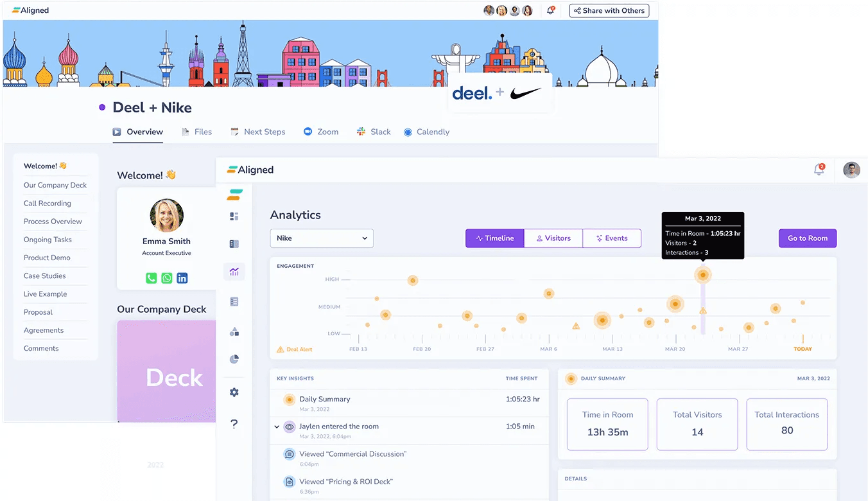The image size is (868, 501).
Task: Select the Timeline tab
Action: pyautogui.click(x=494, y=238)
